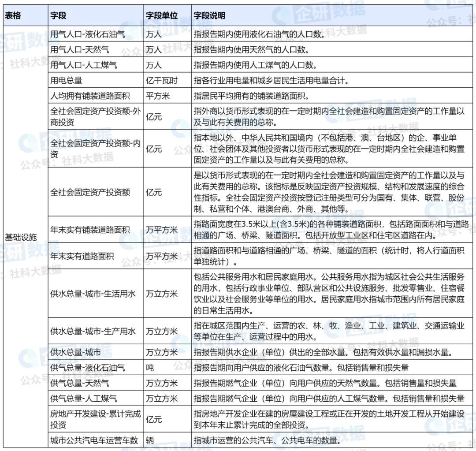This screenshot has height=451, width=476.
Task: Select the 供水总量-城市-生产用水 field cell
Action: [96, 331]
